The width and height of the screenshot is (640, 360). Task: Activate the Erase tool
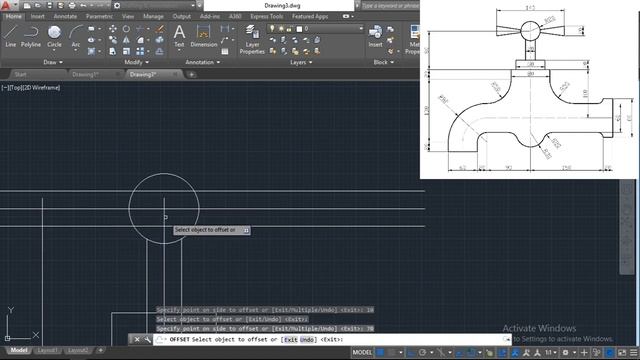click(160, 29)
